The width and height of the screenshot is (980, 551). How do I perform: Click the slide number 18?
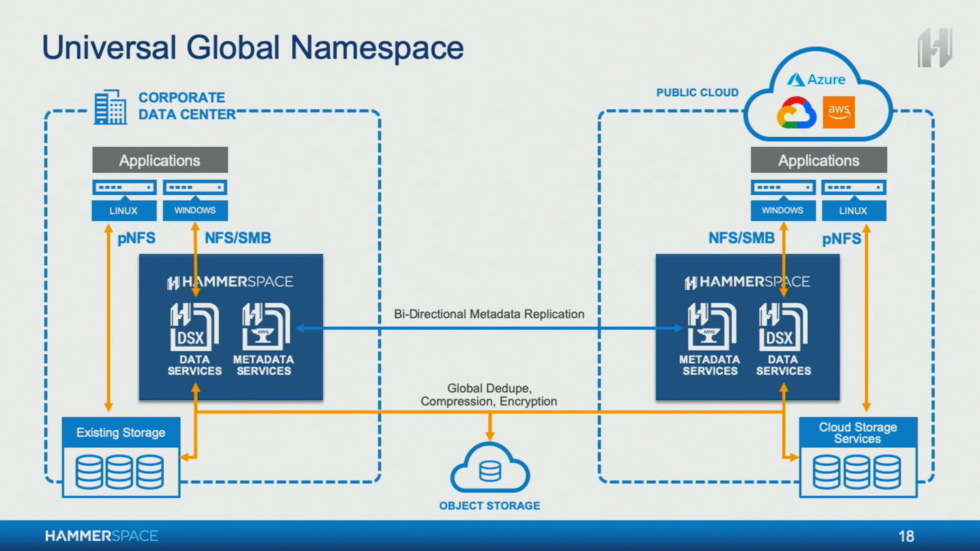point(906,536)
